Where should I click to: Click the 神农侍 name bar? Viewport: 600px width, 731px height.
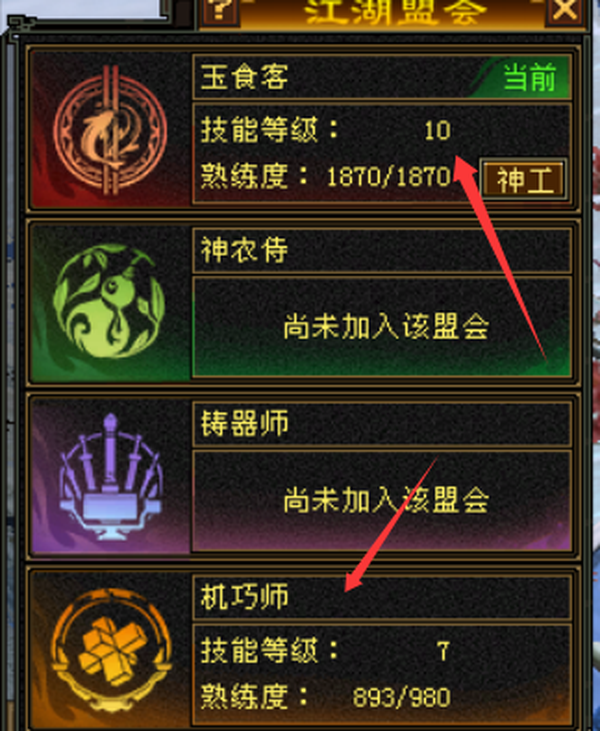click(382, 250)
